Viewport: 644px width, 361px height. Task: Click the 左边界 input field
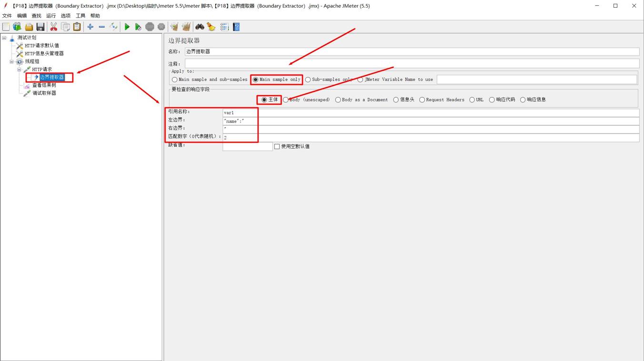(x=429, y=121)
